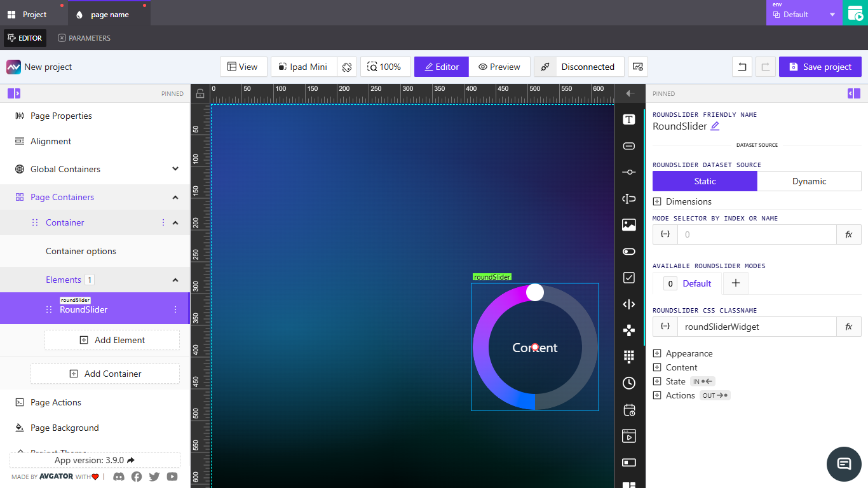Pick the Video player widget

(x=629, y=436)
